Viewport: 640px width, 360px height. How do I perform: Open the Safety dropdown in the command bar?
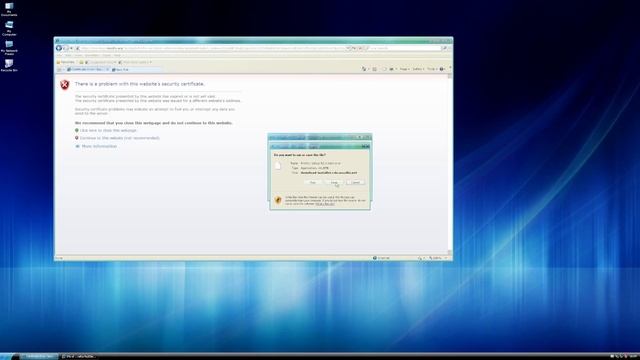(x=418, y=69)
